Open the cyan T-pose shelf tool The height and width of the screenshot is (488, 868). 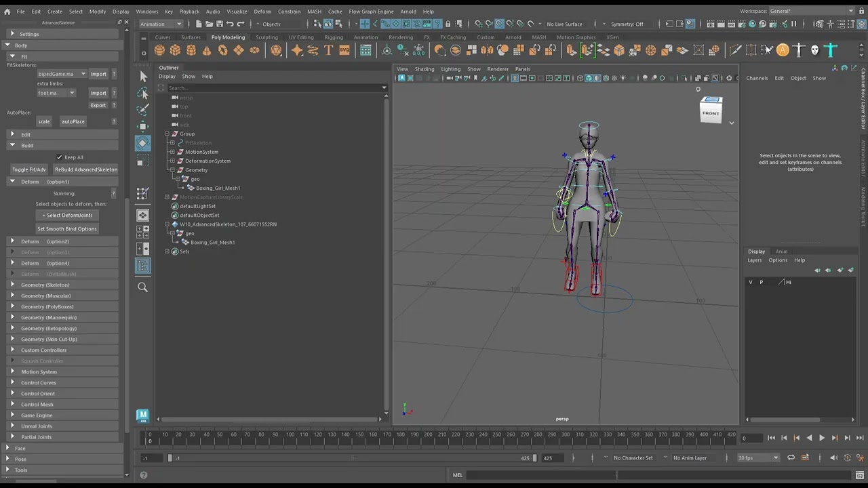[831, 50]
